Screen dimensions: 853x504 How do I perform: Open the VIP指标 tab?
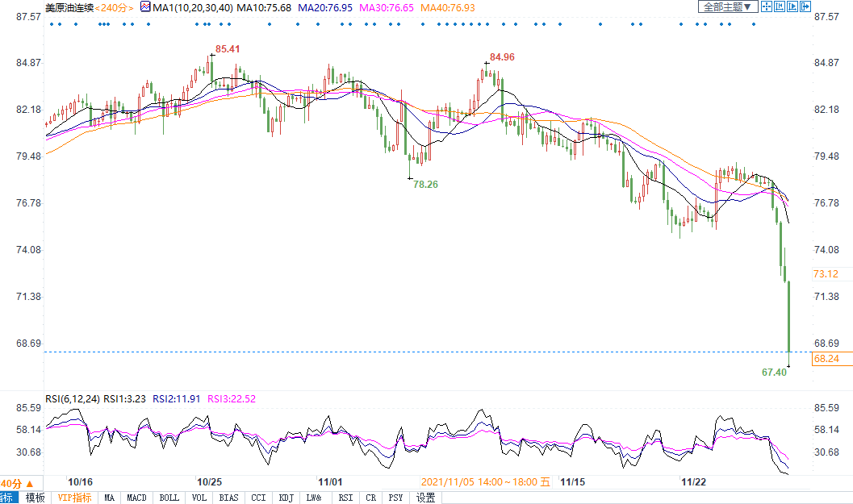74,498
